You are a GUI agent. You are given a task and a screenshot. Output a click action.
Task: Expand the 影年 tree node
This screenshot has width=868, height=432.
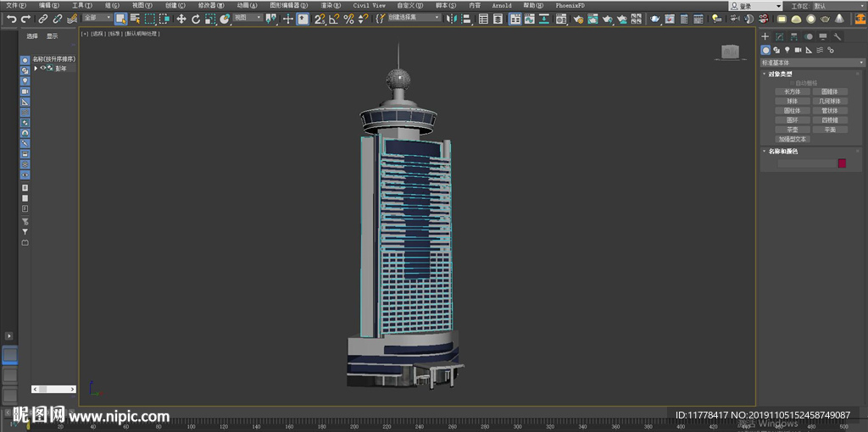pyautogui.click(x=36, y=69)
